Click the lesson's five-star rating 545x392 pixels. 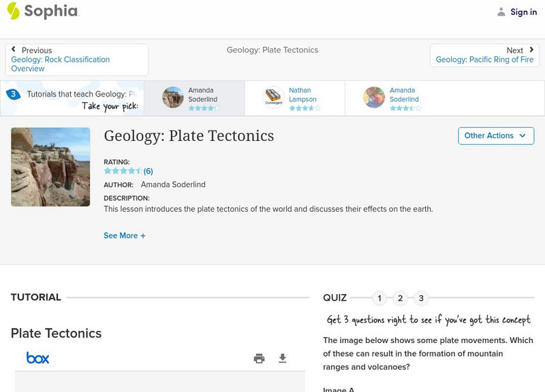click(x=123, y=171)
